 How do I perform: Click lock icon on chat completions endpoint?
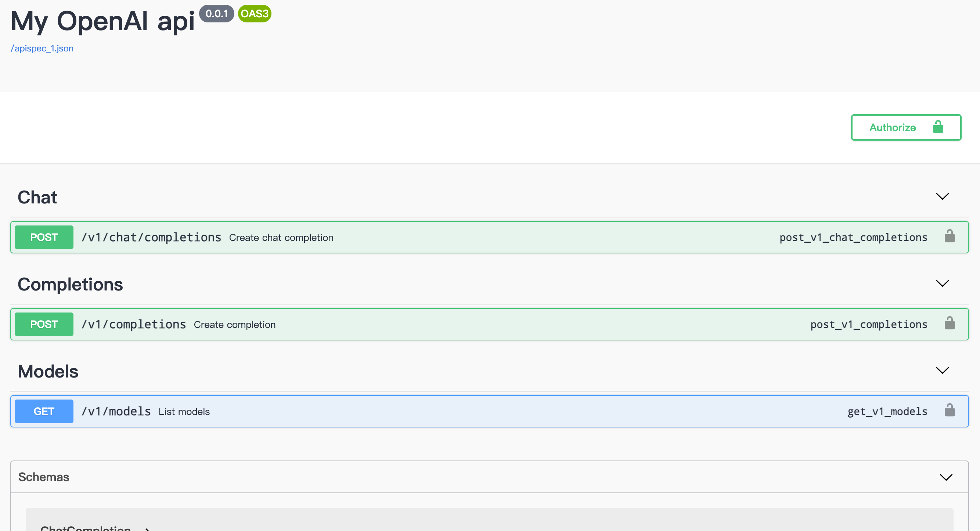pos(950,236)
